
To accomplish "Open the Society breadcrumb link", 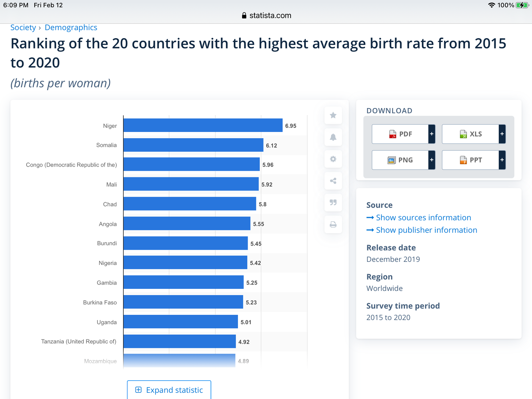I will pyautogui.click(x=23, y=28).
